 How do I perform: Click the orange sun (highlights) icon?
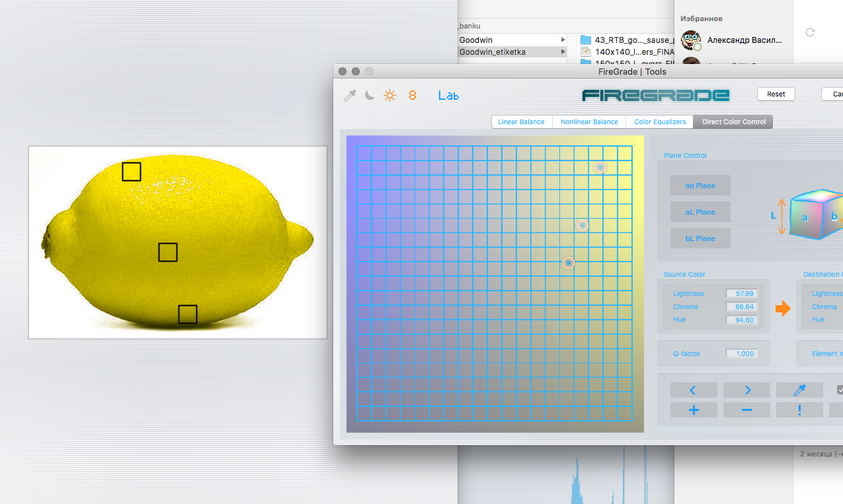390,96
